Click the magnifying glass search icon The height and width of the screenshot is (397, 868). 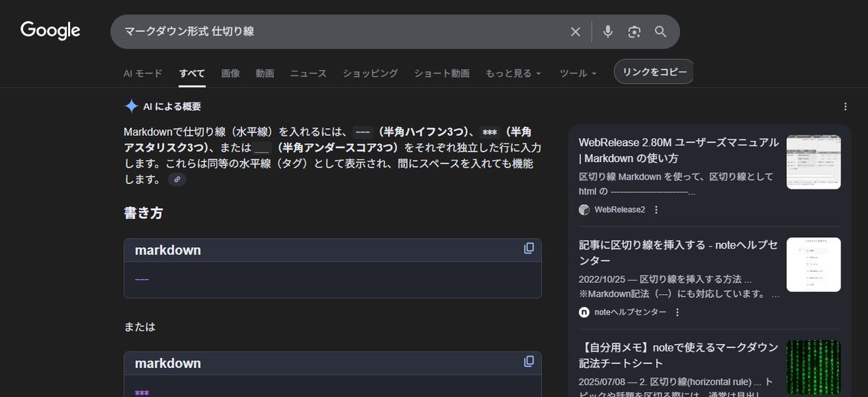pos(660,32)
